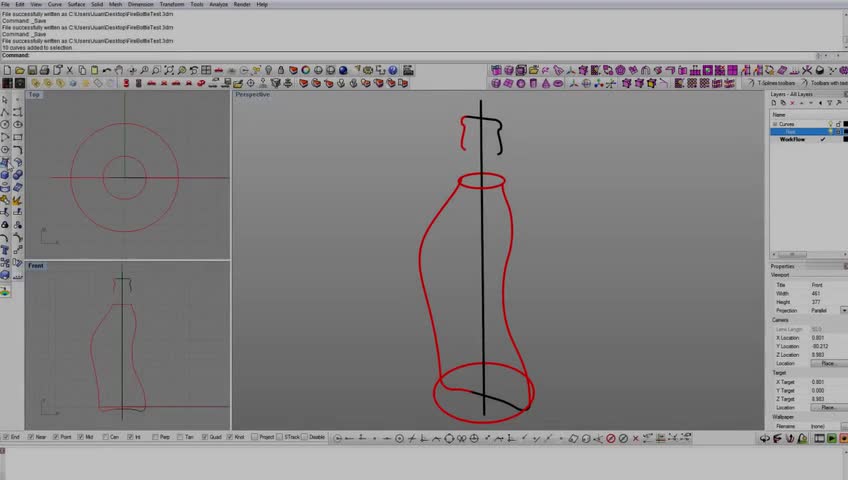The width and height of the screenshot is (848, 480).
Task: Click the New file icon
Action: click(7, 70)
